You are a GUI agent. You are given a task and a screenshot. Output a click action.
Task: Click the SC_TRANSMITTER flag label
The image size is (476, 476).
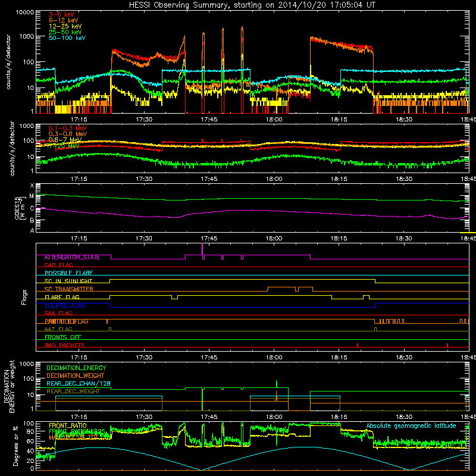[69, 289]
